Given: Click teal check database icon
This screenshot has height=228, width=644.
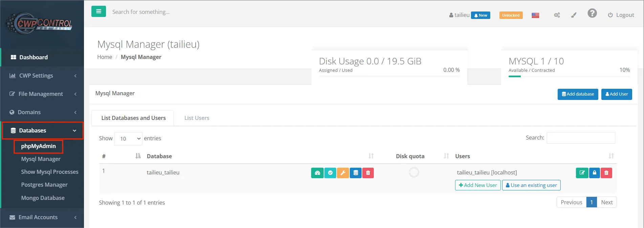Looking at the screenshot, I should [330, 173].
